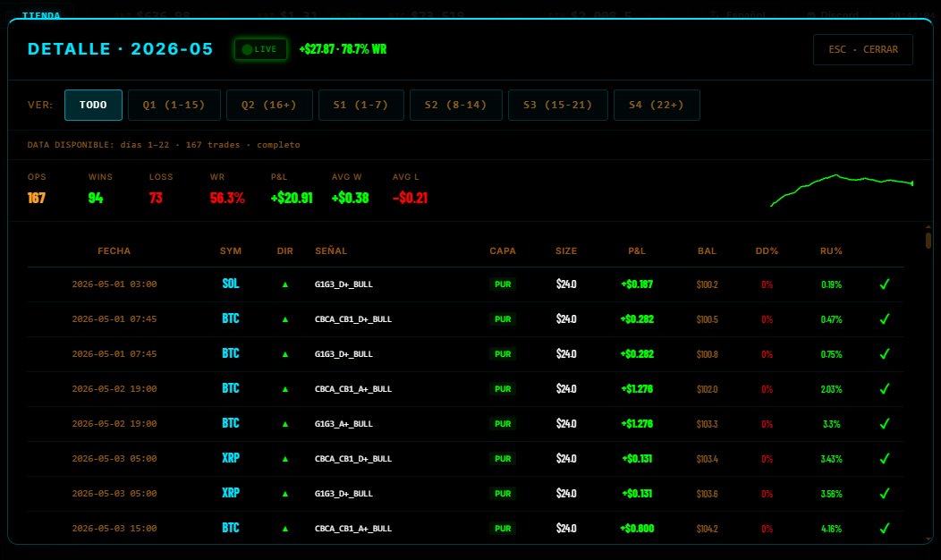Click the +$27.87 · 78.7% WR header stat
Screen dimensions: 941x560
(343, 49)
